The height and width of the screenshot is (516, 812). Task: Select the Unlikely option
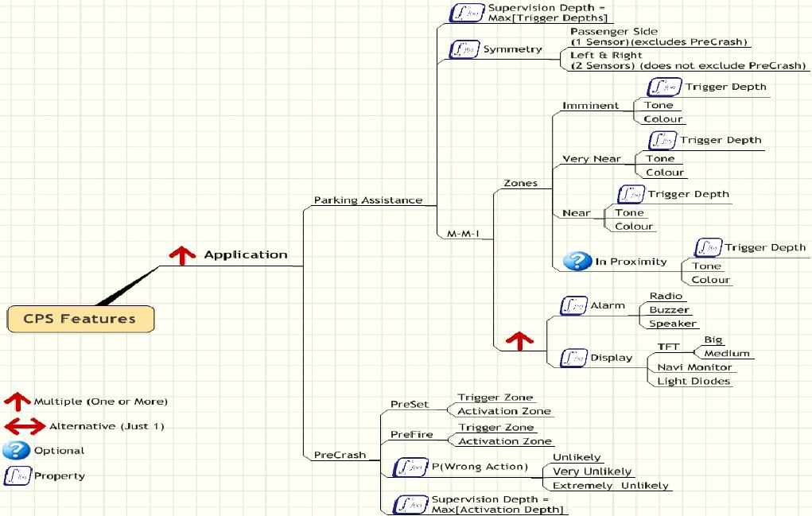577,457
